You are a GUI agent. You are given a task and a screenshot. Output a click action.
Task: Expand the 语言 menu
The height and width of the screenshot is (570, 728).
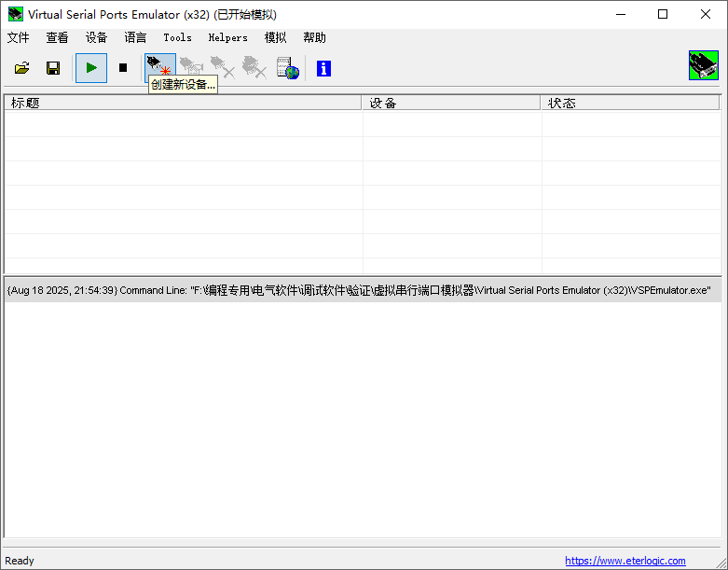coord(136,38)
